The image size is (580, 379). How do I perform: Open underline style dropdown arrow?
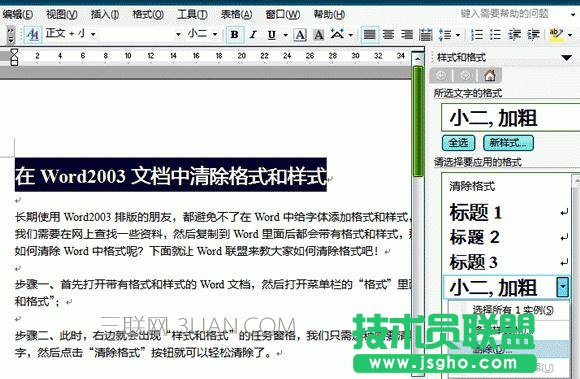click(x=285, y=35)
